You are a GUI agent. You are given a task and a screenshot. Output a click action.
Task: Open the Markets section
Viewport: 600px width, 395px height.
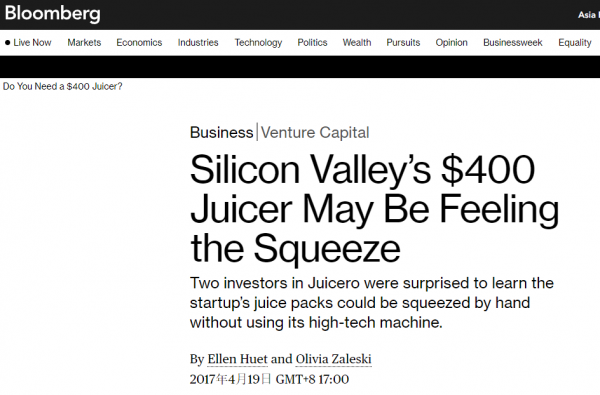[x=84, y=42]
